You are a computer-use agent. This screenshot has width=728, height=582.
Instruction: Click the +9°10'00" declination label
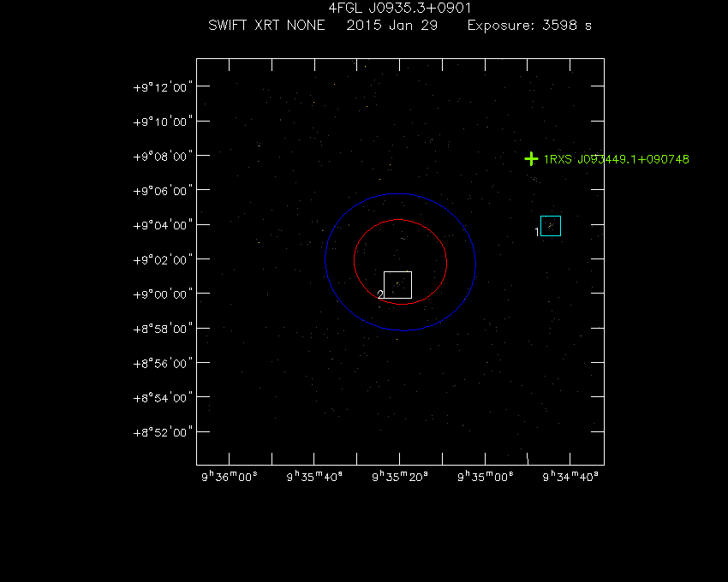pyautogui.click(x=163, y=122)
